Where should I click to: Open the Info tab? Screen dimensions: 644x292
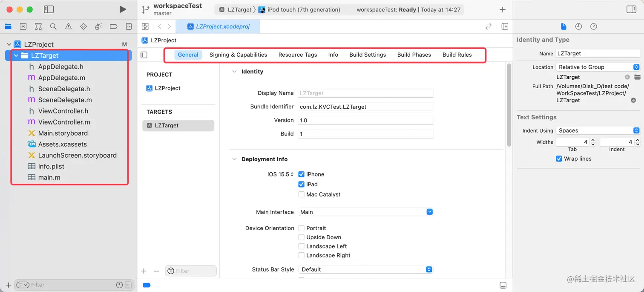(333, 55)
